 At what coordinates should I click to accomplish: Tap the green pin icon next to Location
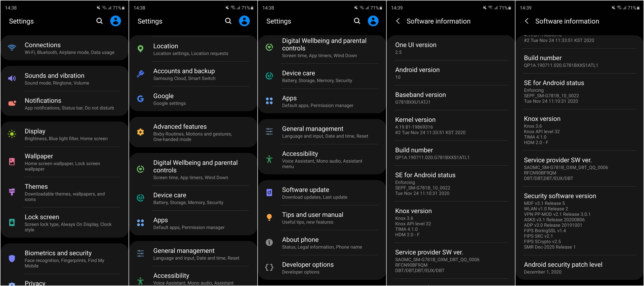[141, 49]
